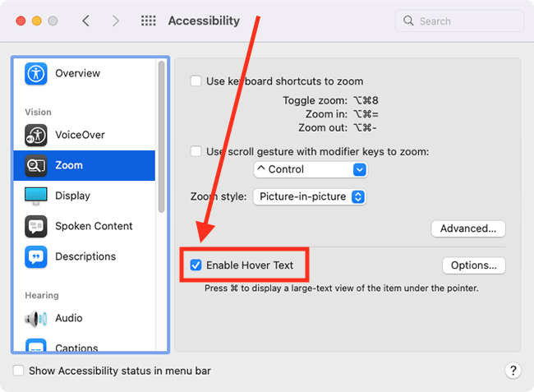Select the Spoken Content icon
This screenshot has height=392, width=534.
point(36,226)
